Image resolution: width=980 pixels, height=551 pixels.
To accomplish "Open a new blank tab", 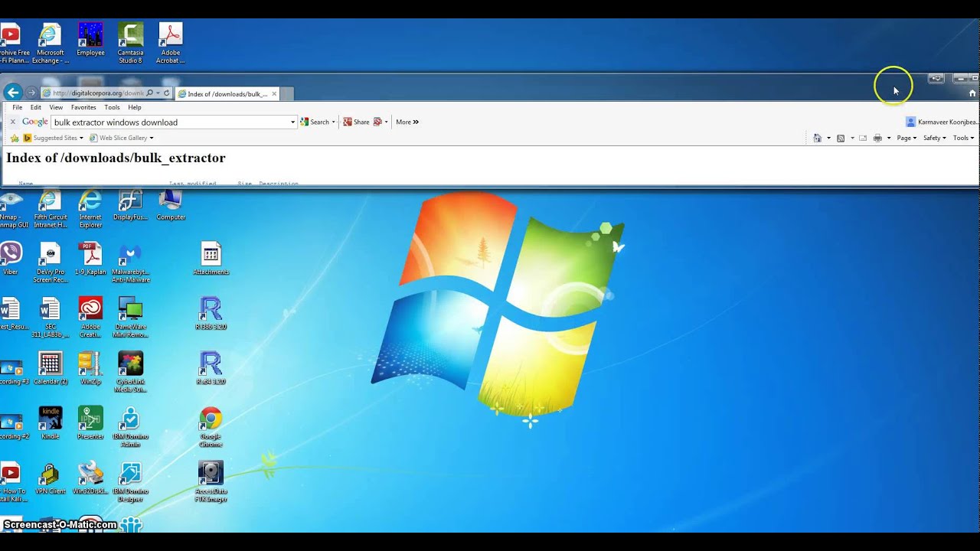I will pyautogui.click(x=286, y=94).
